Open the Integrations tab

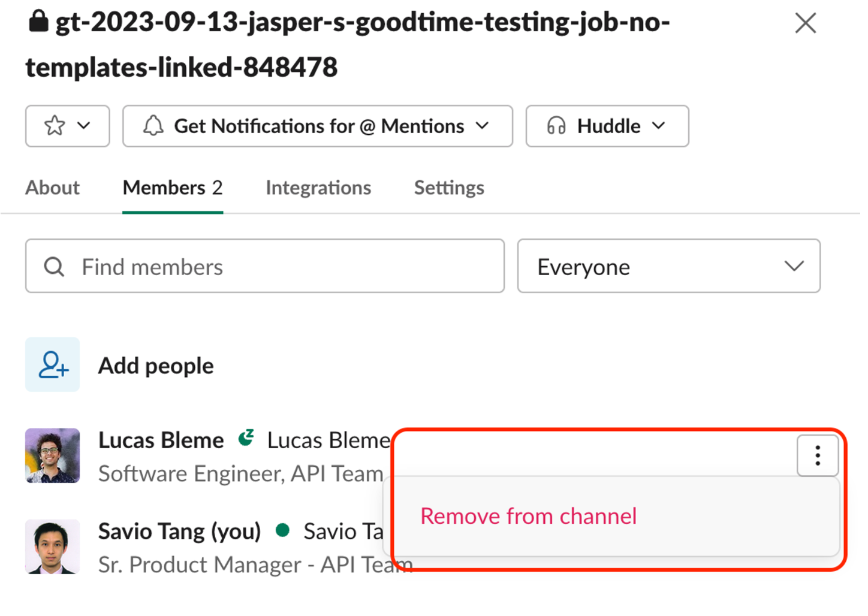[x=318, y=188]
